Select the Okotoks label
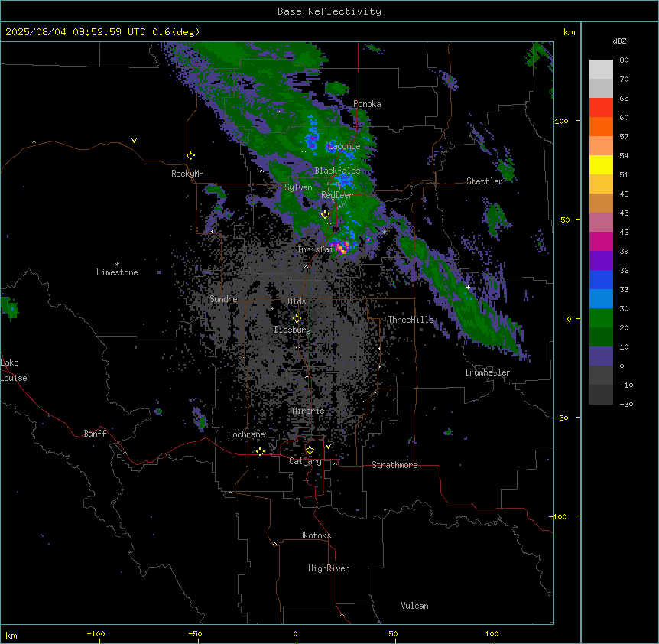The width and height of the screenshot is (659, 644). (x=315, y=535)
